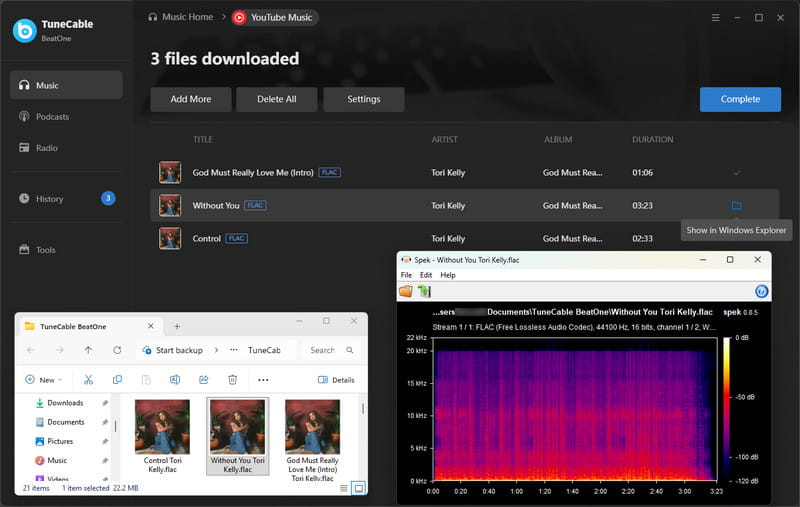Open Documents in Explorer navigation pane

(x=65, y=422)
